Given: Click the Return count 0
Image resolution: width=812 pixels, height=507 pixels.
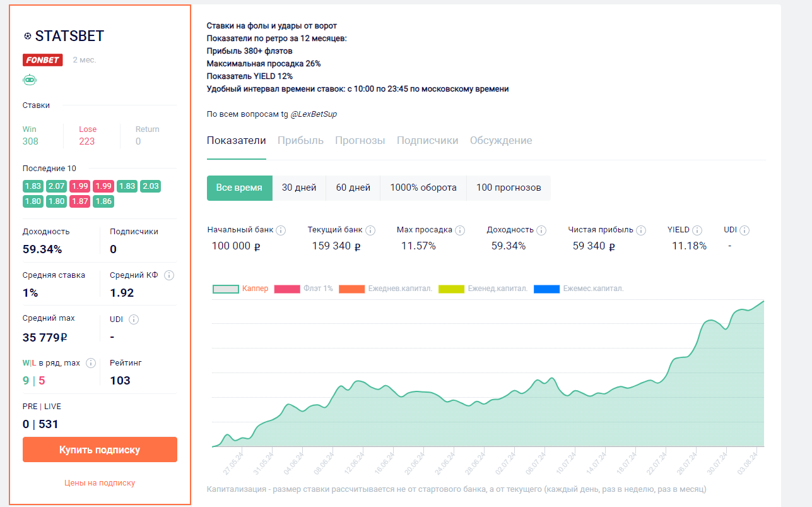Looking at the screenshot, I should (x=138, y=141).
